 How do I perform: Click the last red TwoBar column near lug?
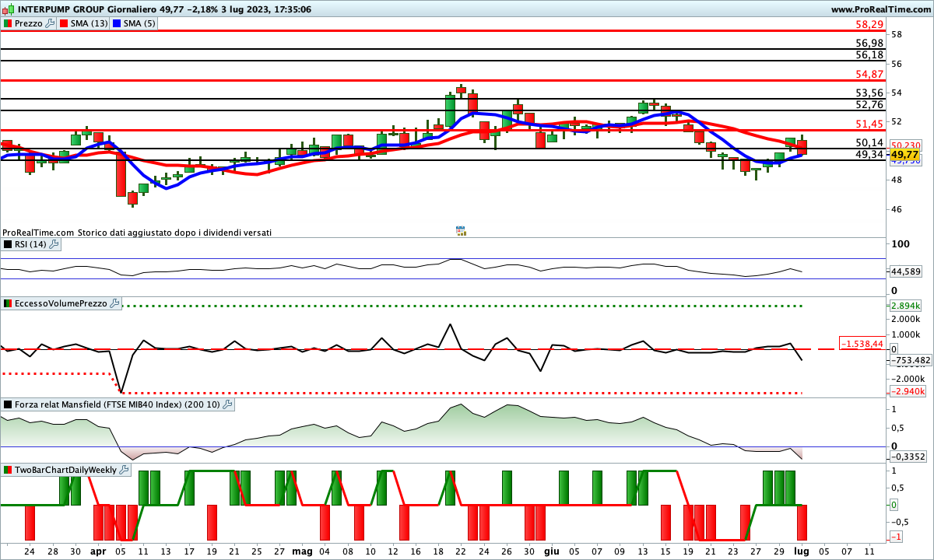802,523
